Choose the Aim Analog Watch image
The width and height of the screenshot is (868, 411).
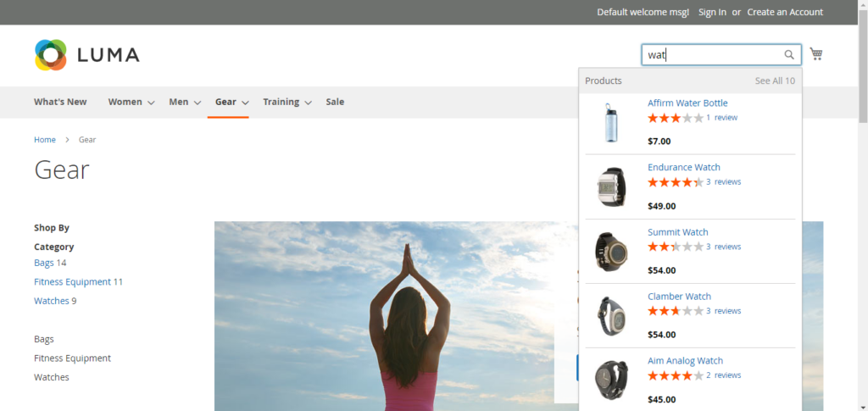(610, 380)
